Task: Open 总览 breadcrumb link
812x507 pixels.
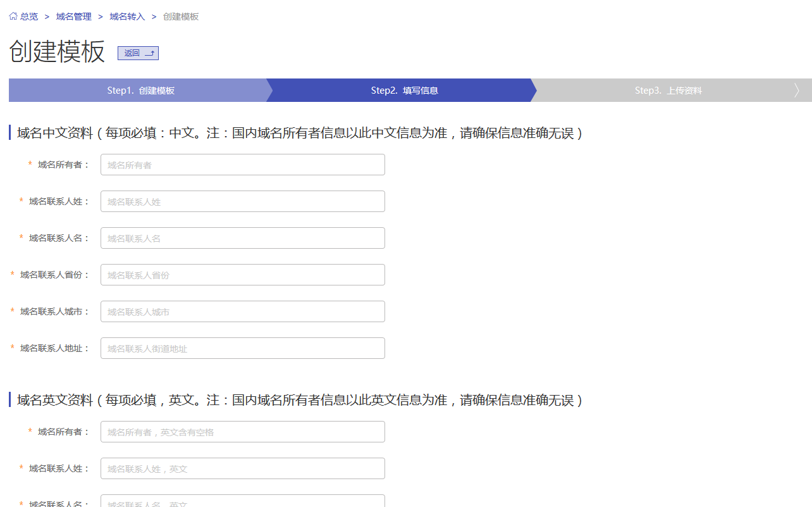Action: tap(29, 16)
